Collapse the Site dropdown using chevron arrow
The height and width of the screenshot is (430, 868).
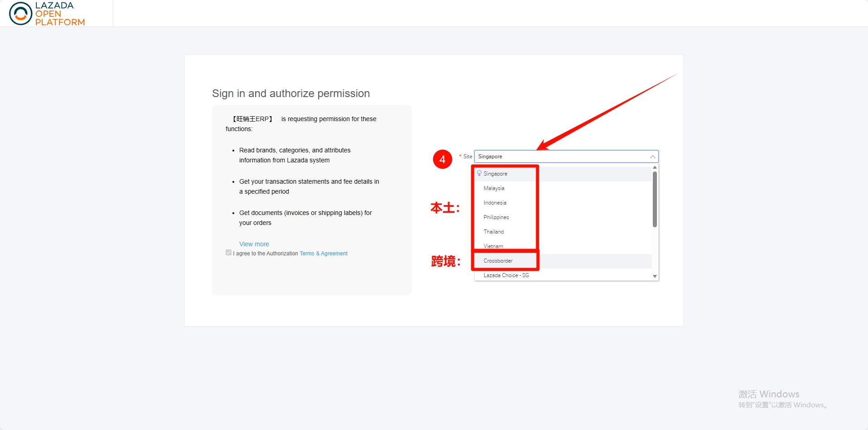652,156
